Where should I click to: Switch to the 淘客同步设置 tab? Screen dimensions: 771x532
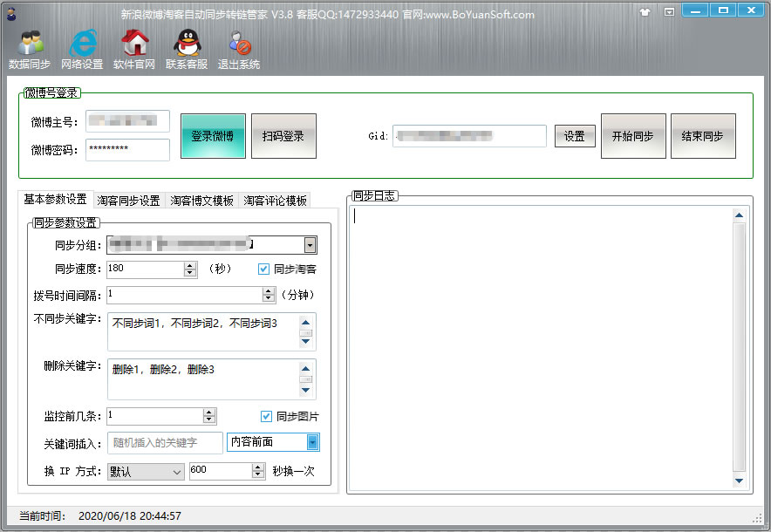[128, 201]
